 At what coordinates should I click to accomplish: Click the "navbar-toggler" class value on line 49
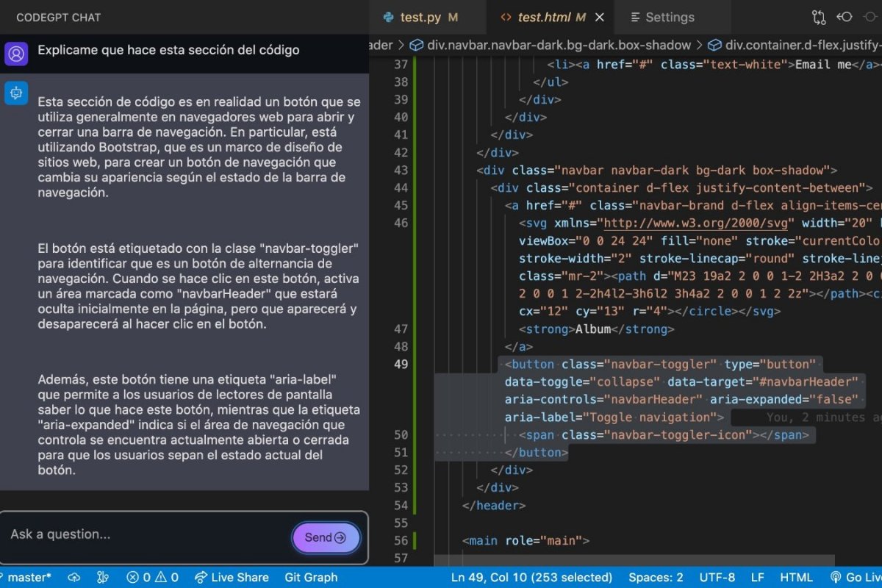click(x=661, y=364)
